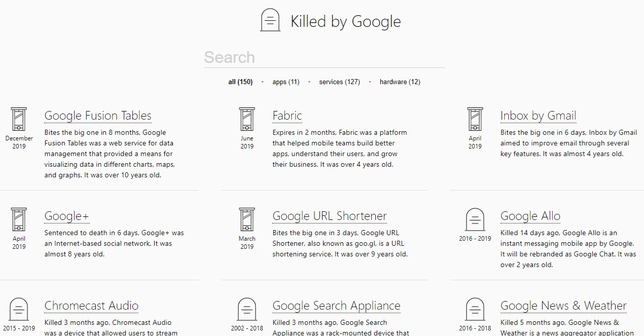This screenshot has height=336, width=644.
Task: Open the Google Allo title link
Action: coord(530,216)
